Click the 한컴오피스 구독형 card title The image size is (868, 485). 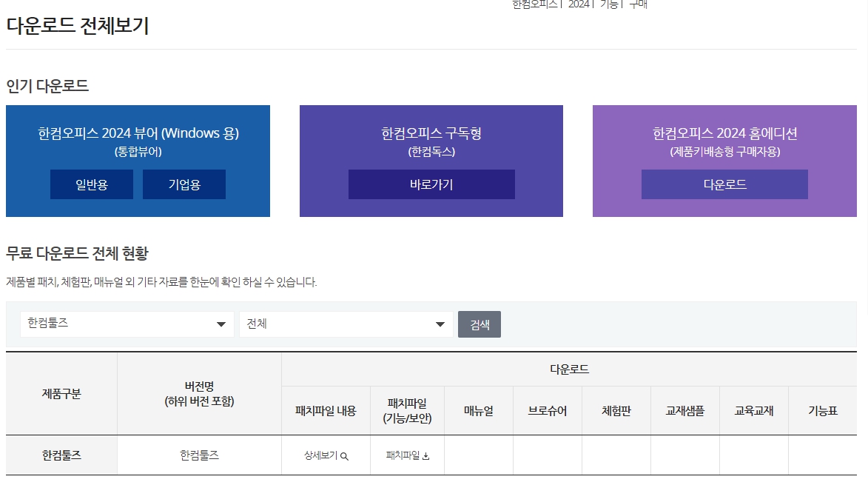click(x=431, y=133)
